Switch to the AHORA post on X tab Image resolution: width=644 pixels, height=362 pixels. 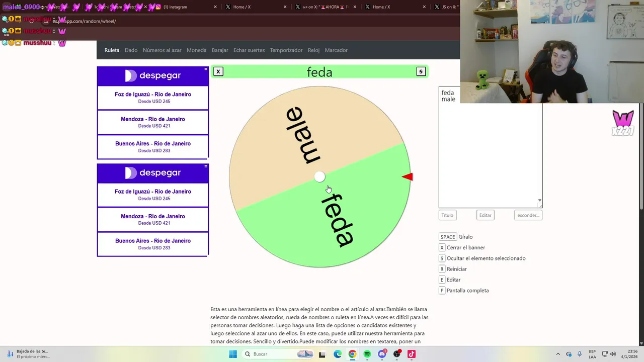pos(325,7)
